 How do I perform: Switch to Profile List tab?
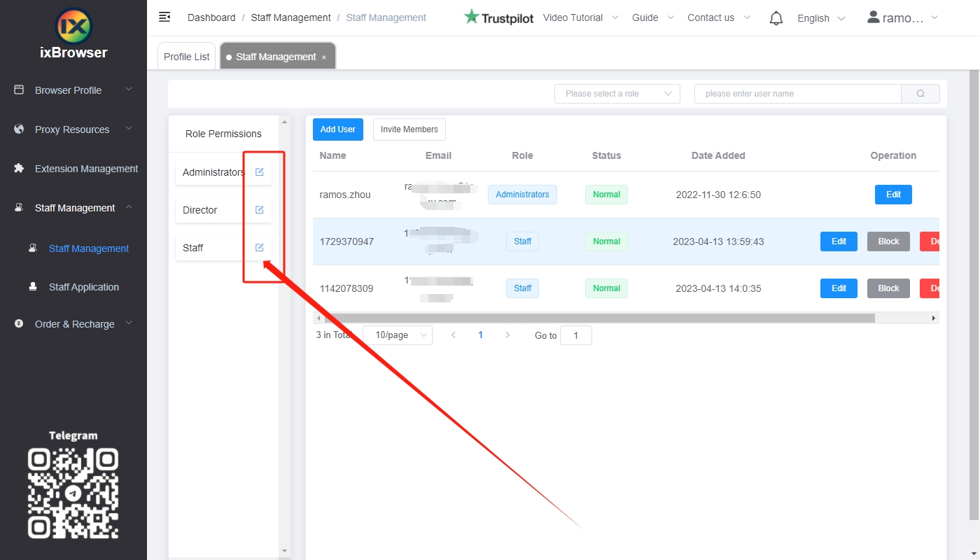[x=187, y=57]
